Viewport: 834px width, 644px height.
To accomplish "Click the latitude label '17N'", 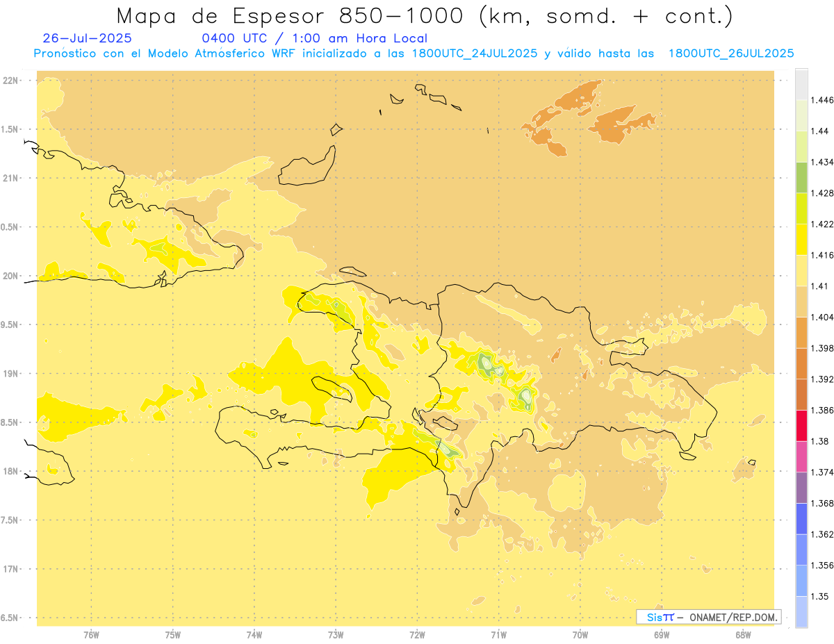I will (10, 569).
